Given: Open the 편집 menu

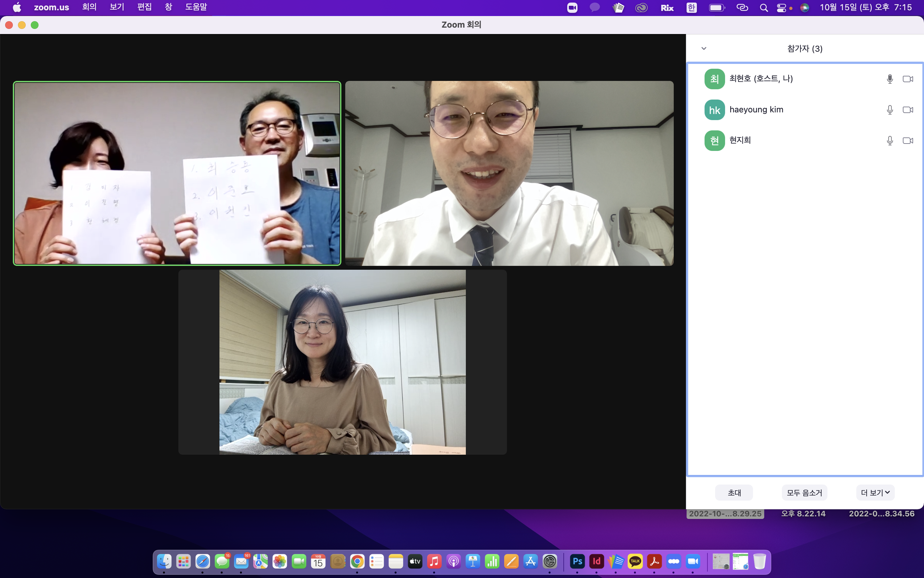Looking at the screenshot, I should [144, 7].
